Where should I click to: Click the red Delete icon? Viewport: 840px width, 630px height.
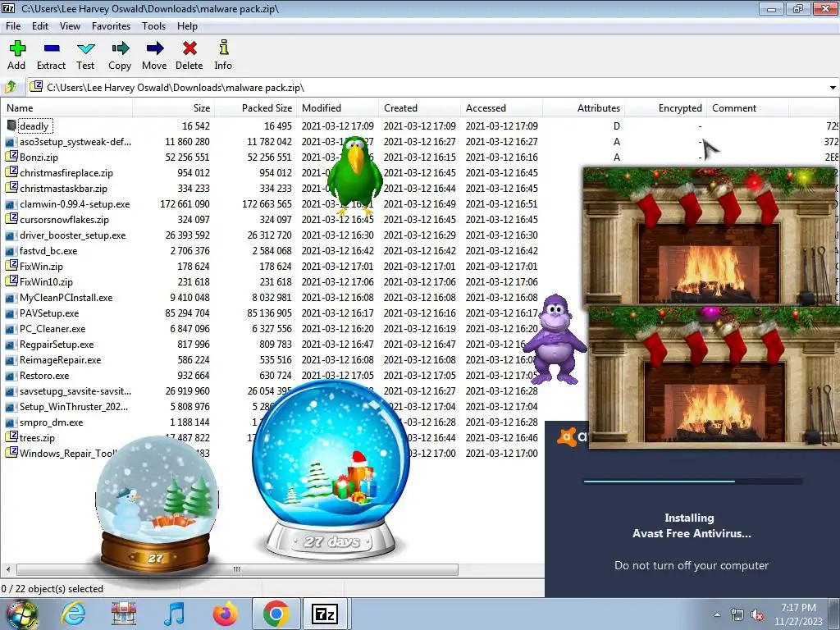pyautogui.click(x=189, y=48)
